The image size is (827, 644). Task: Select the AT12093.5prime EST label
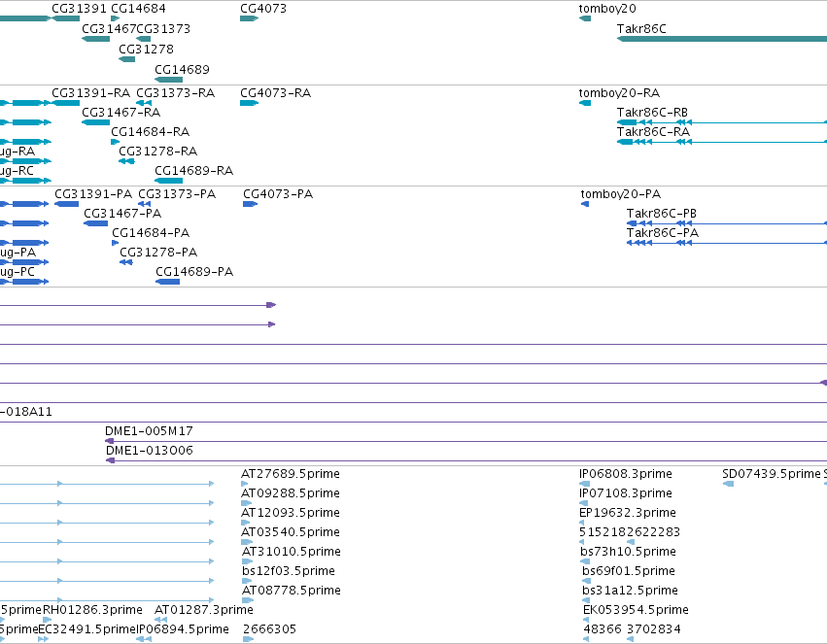tap(291, 513)
